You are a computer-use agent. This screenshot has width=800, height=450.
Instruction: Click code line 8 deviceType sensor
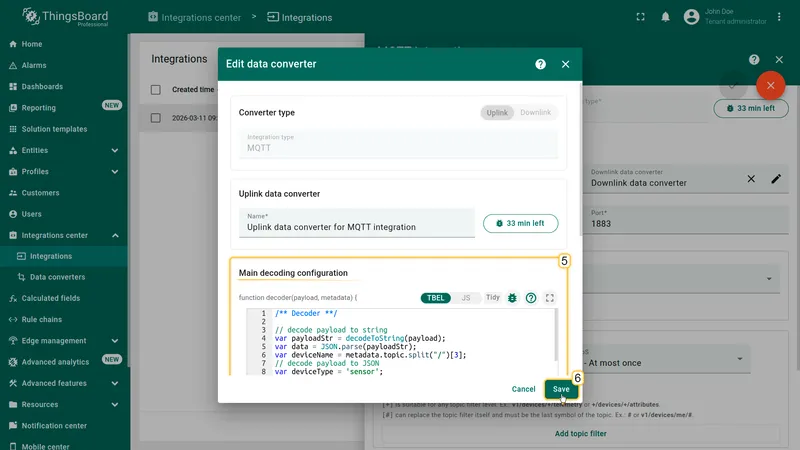pos(329,371)
